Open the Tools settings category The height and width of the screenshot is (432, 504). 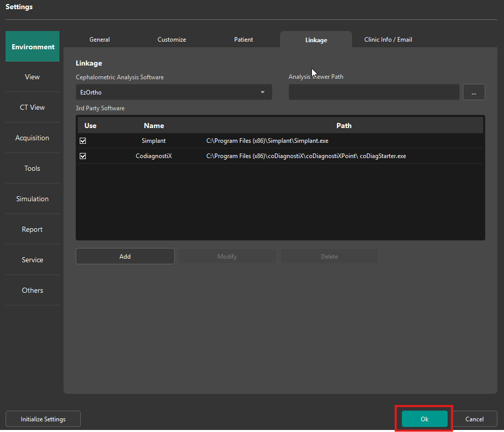coord(33,168)
